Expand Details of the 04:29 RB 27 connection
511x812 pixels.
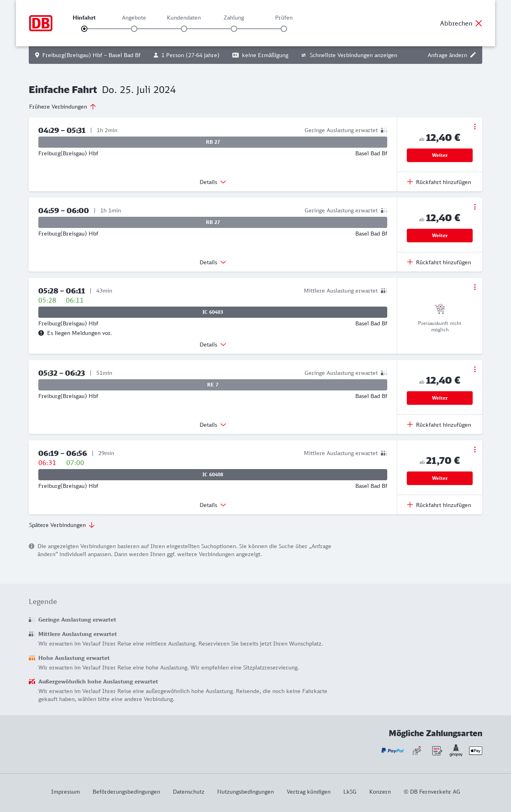click(213, 182)
